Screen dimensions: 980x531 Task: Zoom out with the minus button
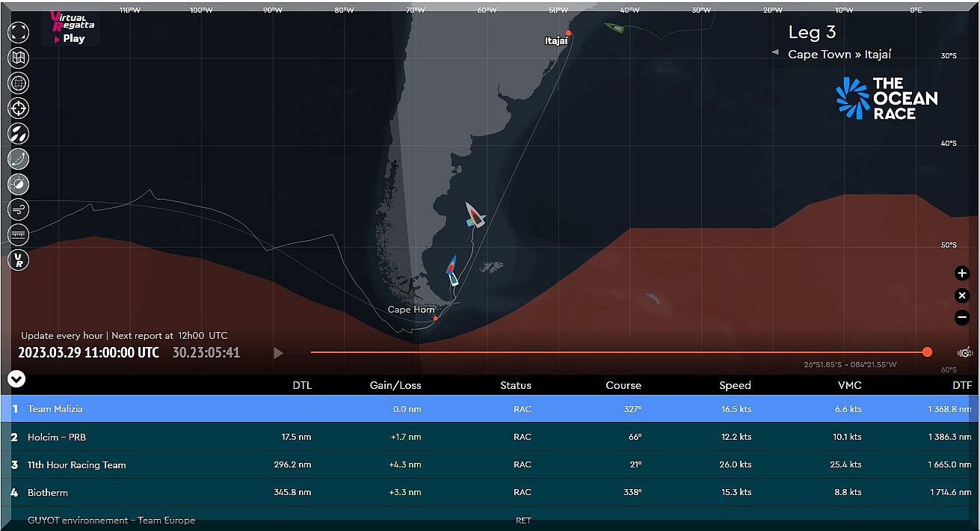tap(962, 317)
